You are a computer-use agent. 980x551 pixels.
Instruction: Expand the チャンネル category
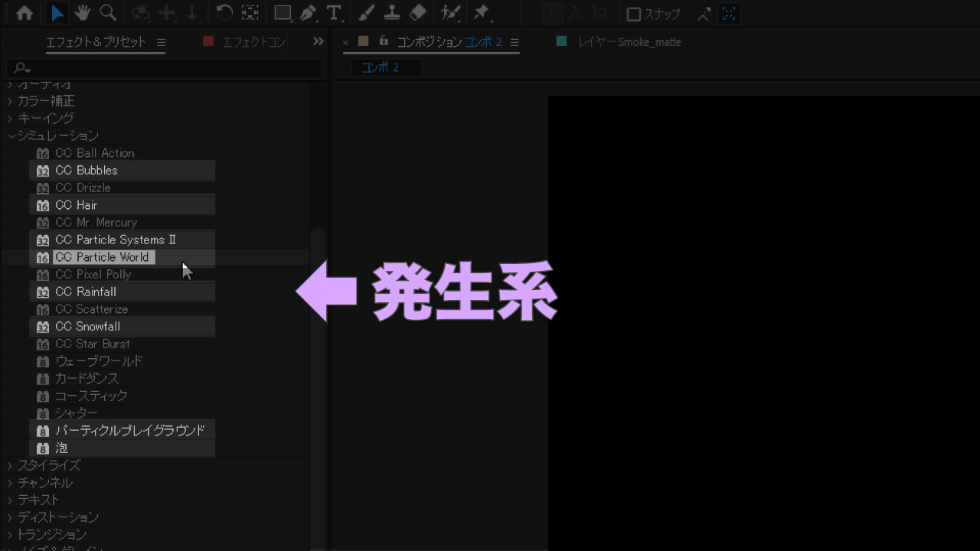click(x=10, y=483)
